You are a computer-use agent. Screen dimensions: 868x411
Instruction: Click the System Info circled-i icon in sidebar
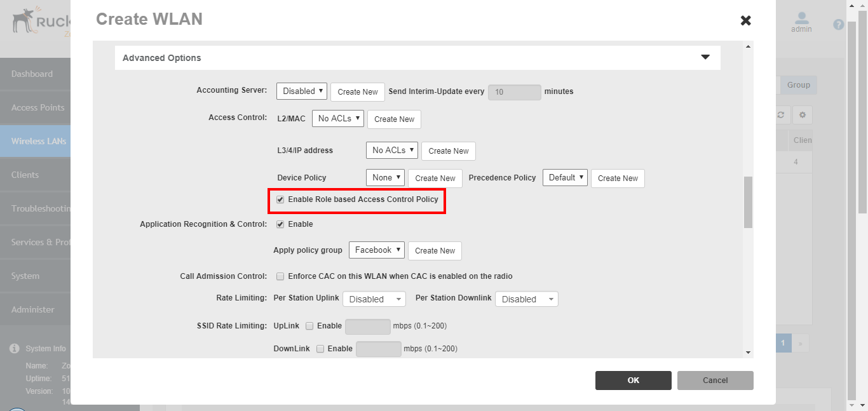pyautogui.click(x=14, y=348)
